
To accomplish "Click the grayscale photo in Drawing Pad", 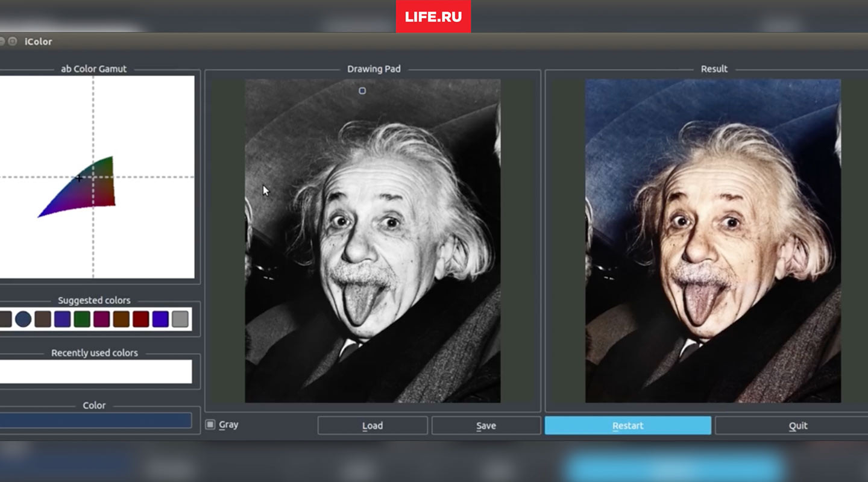I will (x=373, y=241).
